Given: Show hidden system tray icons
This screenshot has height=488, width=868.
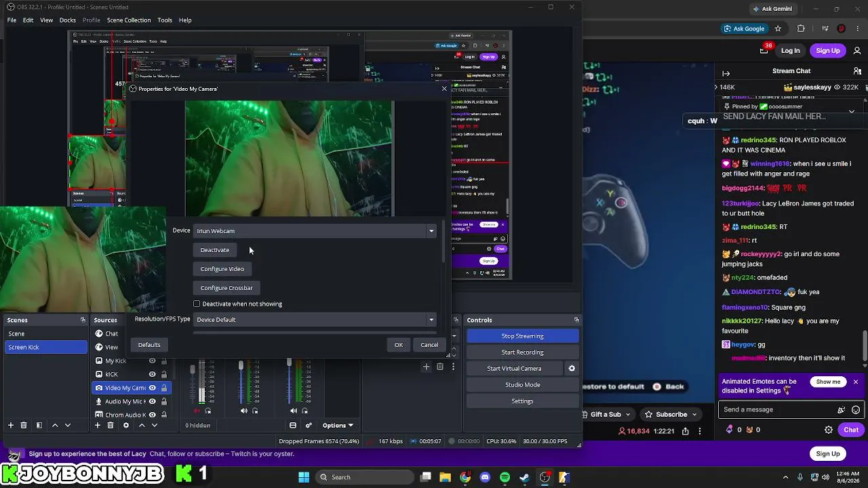Looking at the screenshot, I should pyautogui.click(x=786, y=477).
